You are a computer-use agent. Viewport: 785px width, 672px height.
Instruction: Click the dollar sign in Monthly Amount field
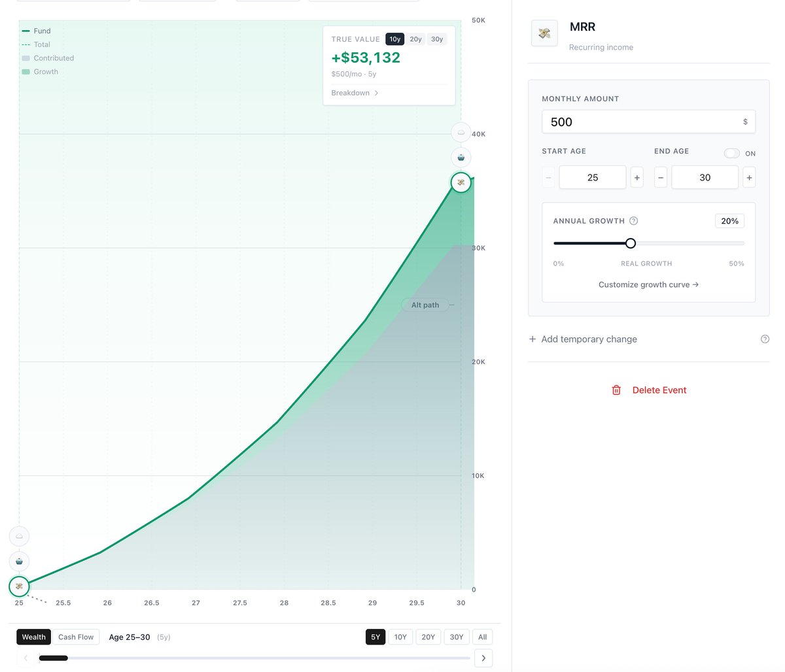745,122
